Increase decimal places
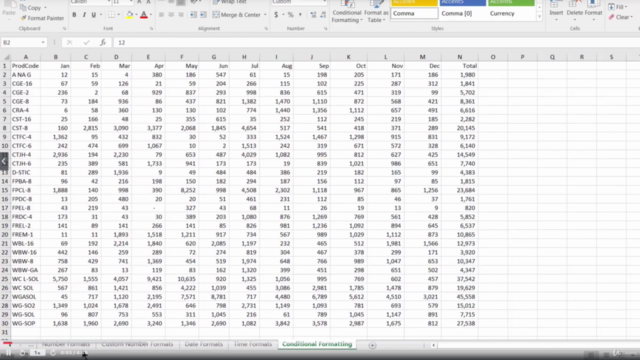The image size is (640, 360). coord(313,15)
